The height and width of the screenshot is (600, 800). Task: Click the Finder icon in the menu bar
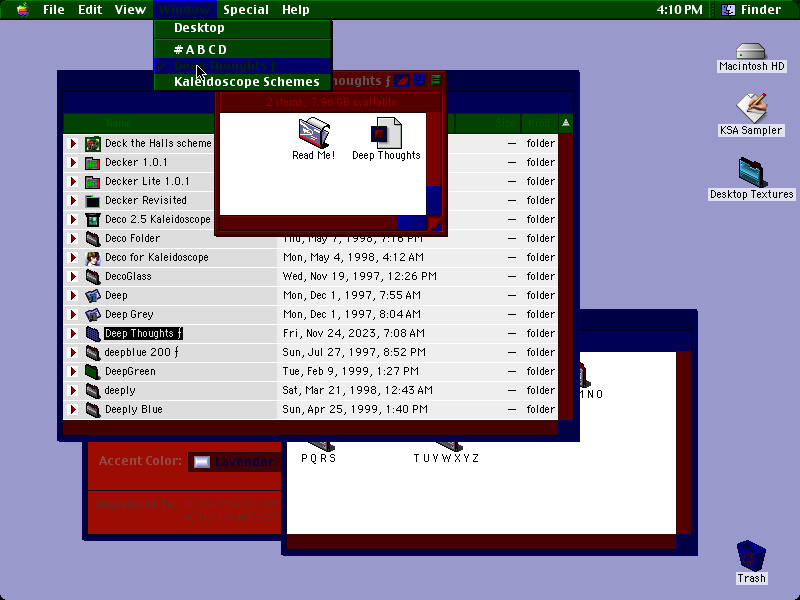click(728, 10)
